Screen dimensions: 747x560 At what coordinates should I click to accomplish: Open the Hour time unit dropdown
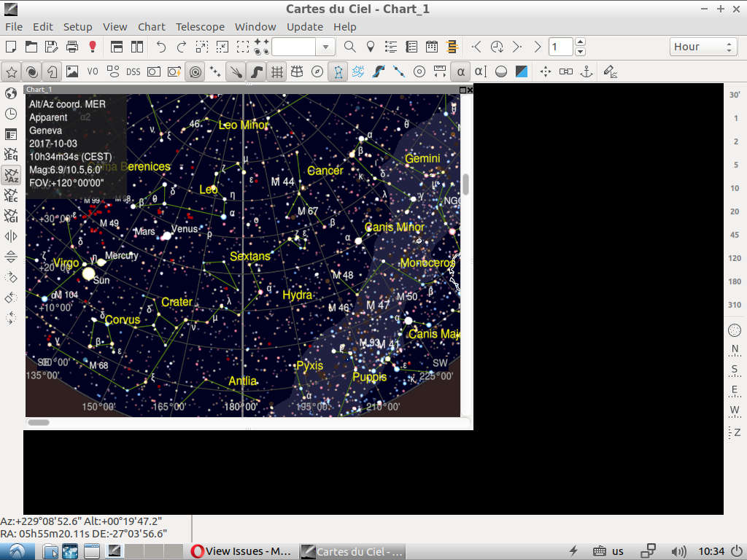[x=703, y=47]
